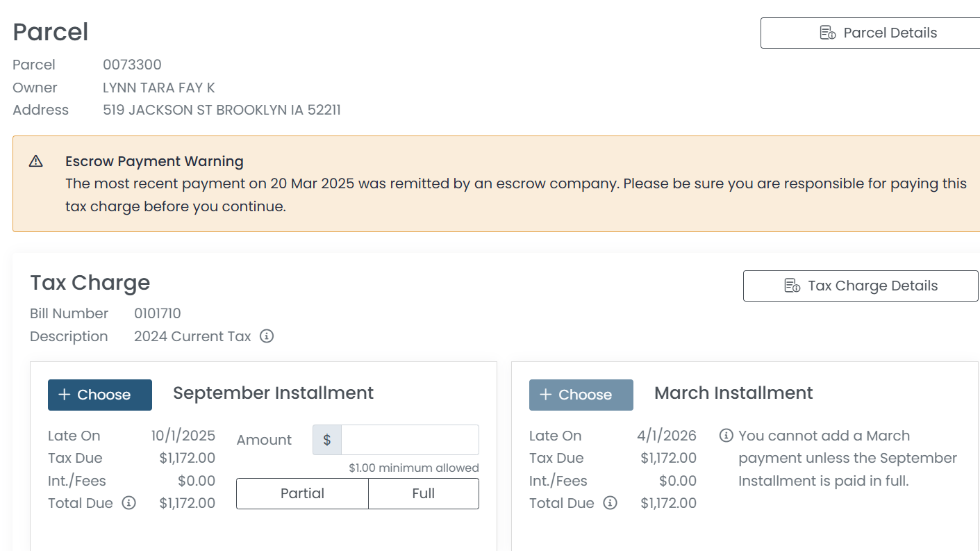This screenshot has width=980, height=551.
Task: Click info icon beside 2024 Current Tax
Action: coord(267,336)
